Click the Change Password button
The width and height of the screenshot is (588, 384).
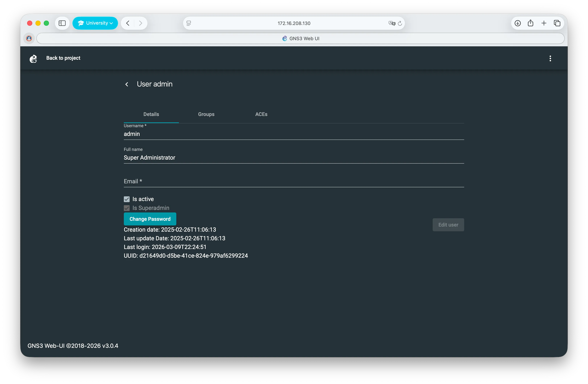pyautogui.click(x=150, y=219)
